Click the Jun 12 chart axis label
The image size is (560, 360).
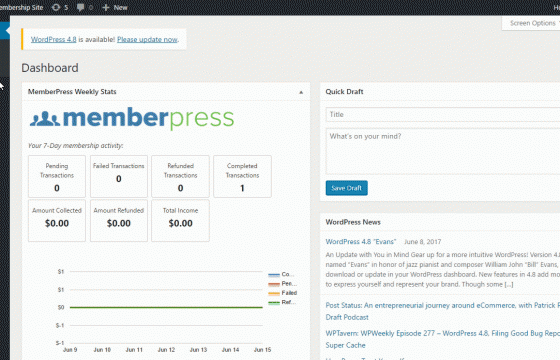(166, 350)
